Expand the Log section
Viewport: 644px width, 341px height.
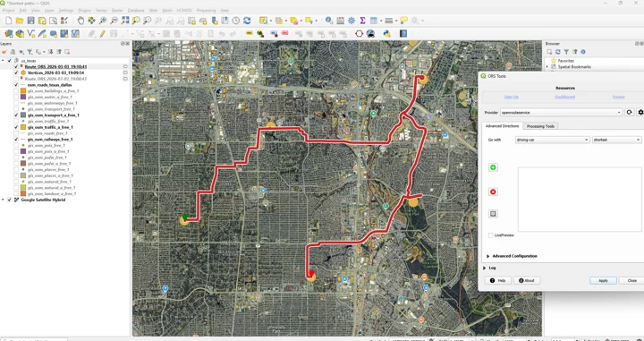point(485,268)
